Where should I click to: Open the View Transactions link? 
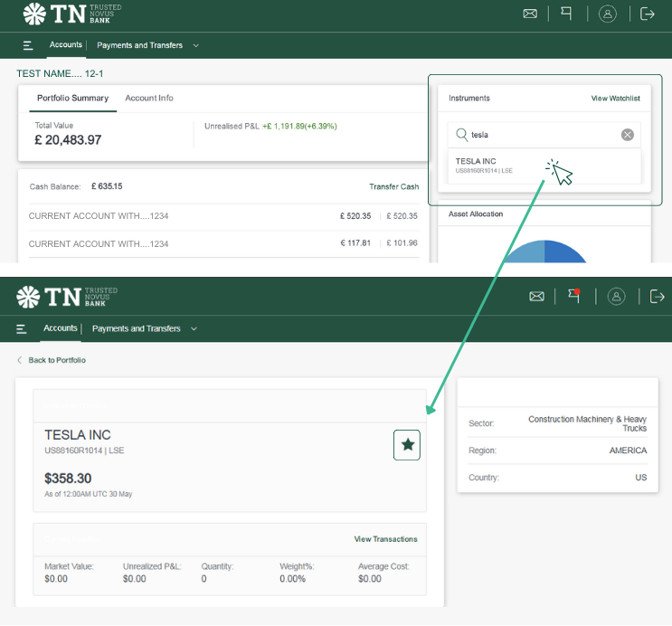pos(385,539)
